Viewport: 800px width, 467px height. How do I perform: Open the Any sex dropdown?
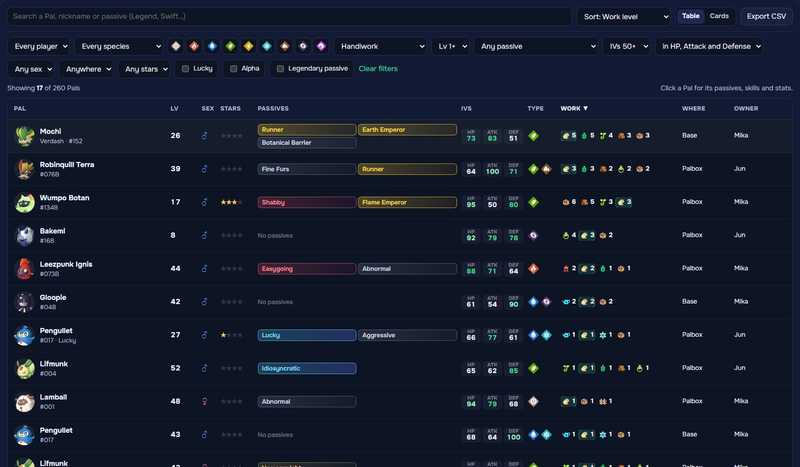tap(33, 69)
